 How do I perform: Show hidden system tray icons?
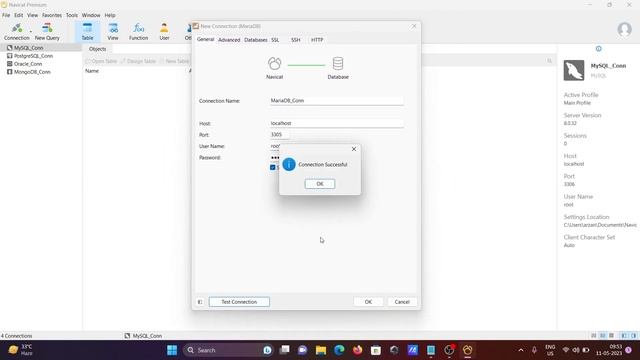click(x=521, y=350)
